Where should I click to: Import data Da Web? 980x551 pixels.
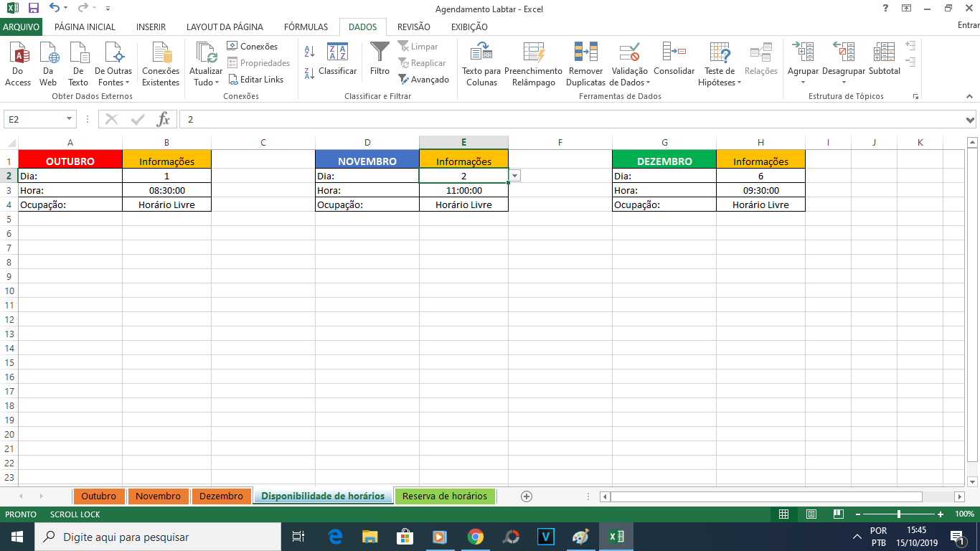click(48, 64)
